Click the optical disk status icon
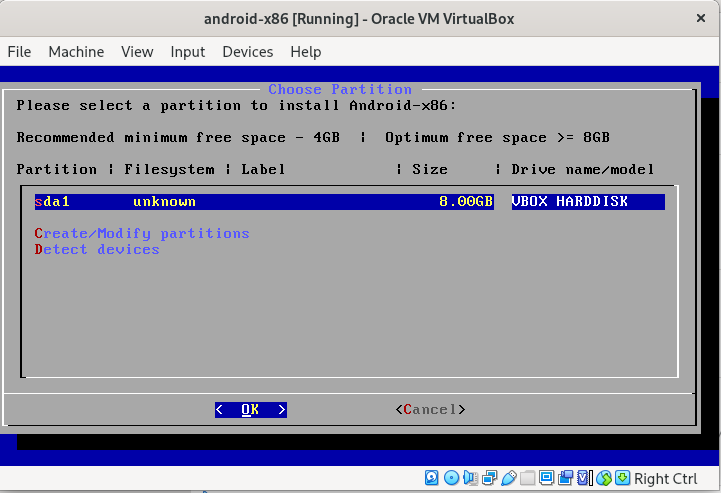 click(x=451, y=478)
